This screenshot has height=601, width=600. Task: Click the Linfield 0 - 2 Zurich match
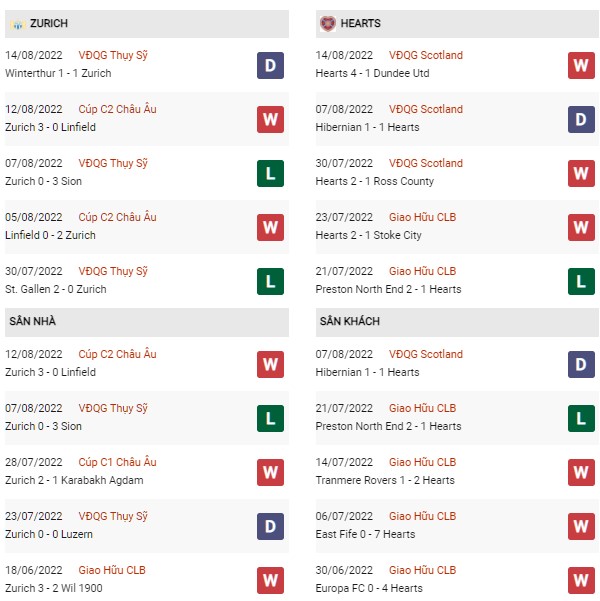pyautogui.click(x=50, y=235)
